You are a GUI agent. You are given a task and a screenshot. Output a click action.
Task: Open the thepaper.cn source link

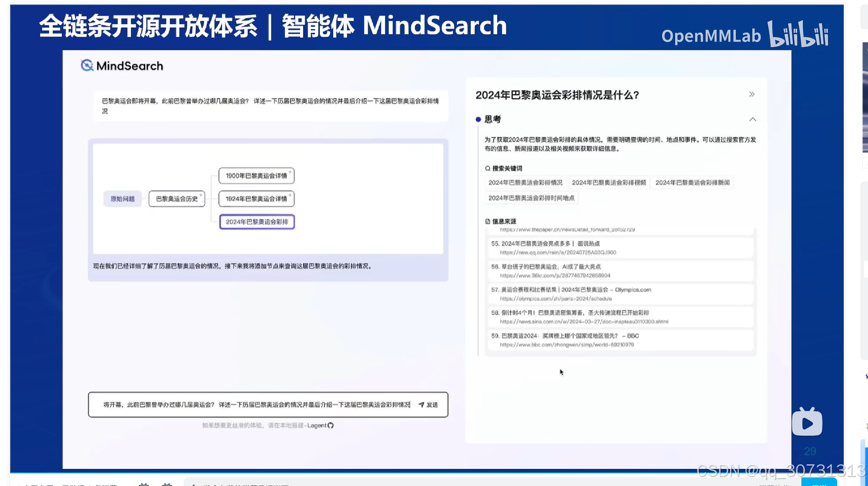[567, 230]
